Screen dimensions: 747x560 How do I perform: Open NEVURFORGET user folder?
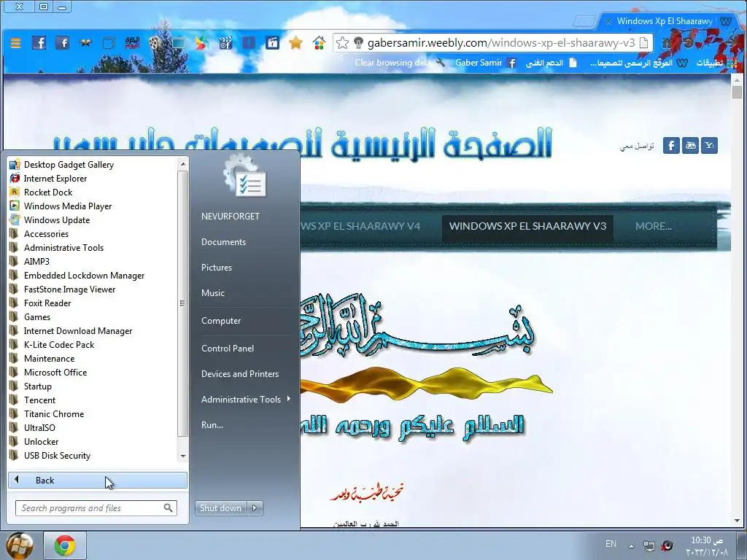coord(230,217)
